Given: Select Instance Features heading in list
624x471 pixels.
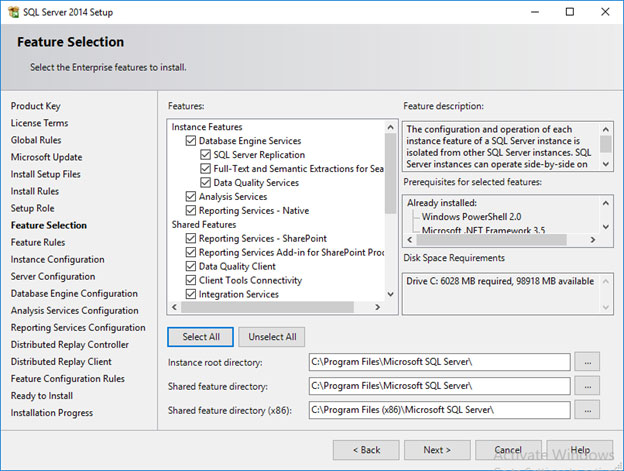Looking at the screenshot, I should 207,127.
